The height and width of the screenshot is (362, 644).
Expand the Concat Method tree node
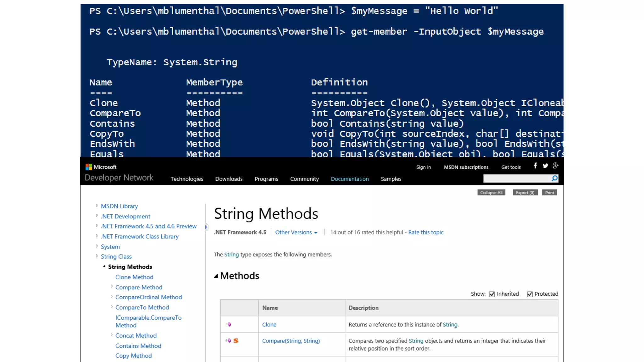click(x=112, y=335)
